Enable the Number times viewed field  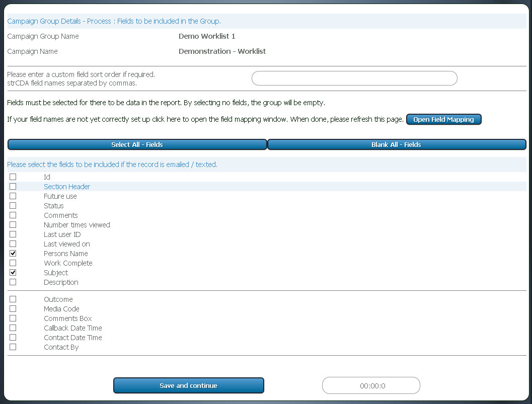pos(13,224)
